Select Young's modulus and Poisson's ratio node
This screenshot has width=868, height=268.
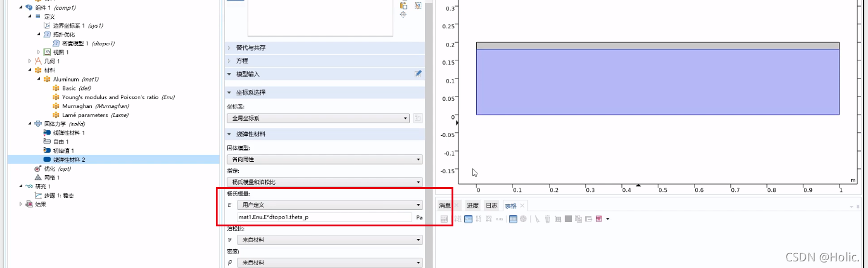(x=118, y=97)
